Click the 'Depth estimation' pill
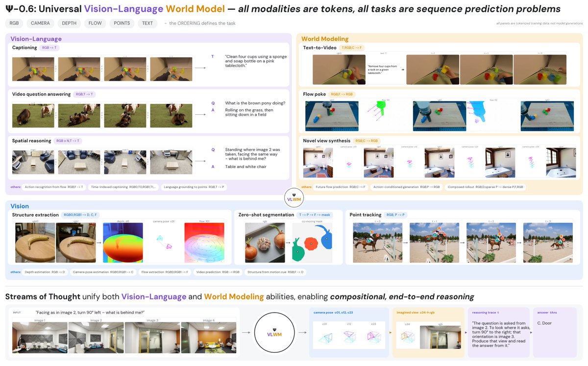The image size is (588, 366). coord(44,271)
